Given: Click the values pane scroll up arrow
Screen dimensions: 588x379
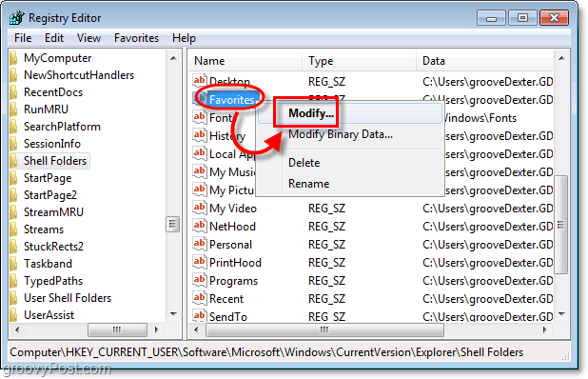Looking at the screenshot, I should (x=561, y=58).
